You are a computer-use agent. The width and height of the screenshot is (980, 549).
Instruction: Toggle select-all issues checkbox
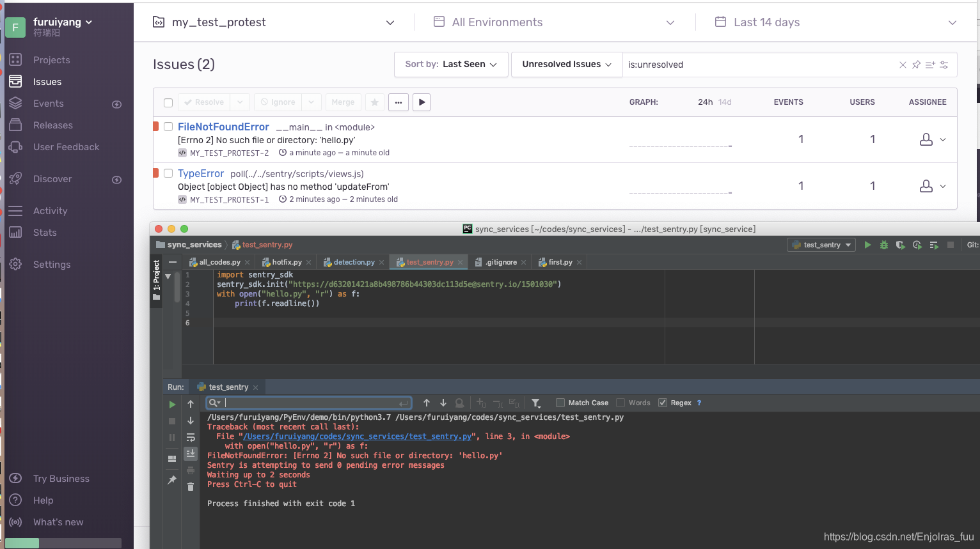point(168,103)
